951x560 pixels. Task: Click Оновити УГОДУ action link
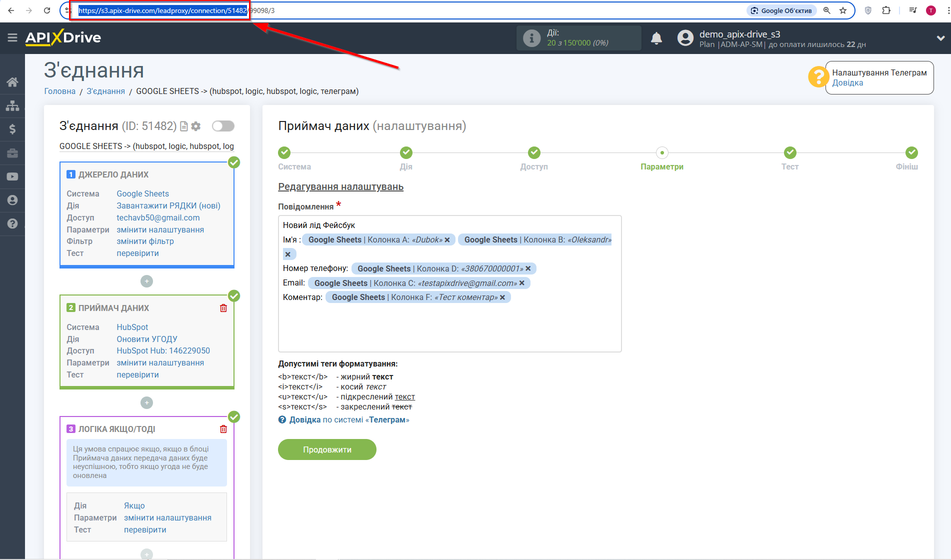(x=147, y=339)
